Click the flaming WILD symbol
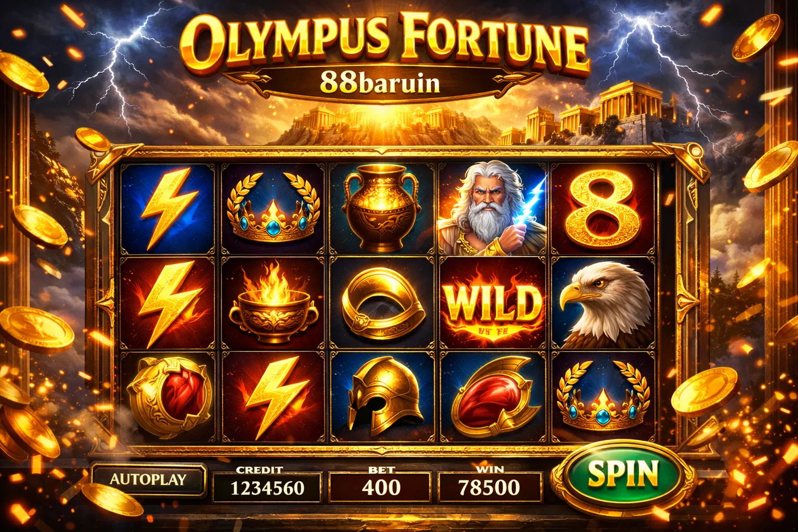 point(492,303)
